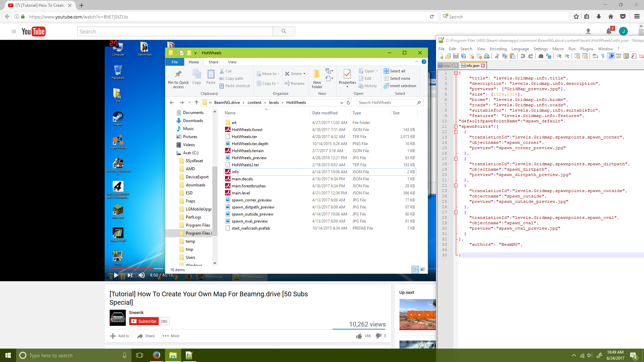Open Plugins menu in Notepad++

587,49
